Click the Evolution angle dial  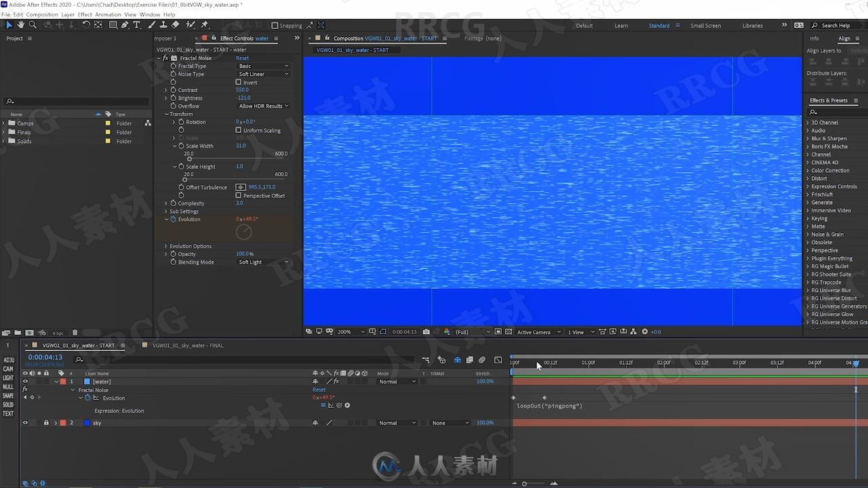pyautogui.click(x=244, y=232)
